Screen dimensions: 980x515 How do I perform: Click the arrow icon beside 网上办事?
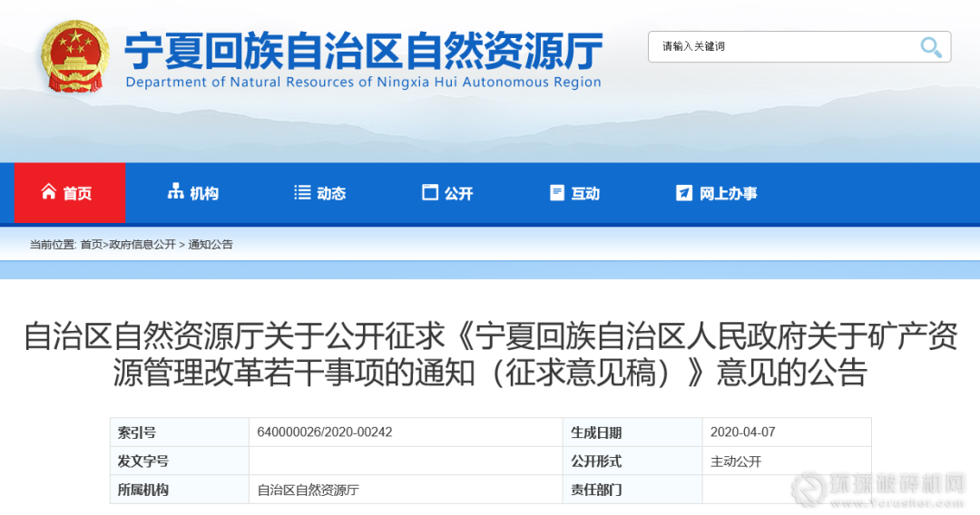click(684, 192)
